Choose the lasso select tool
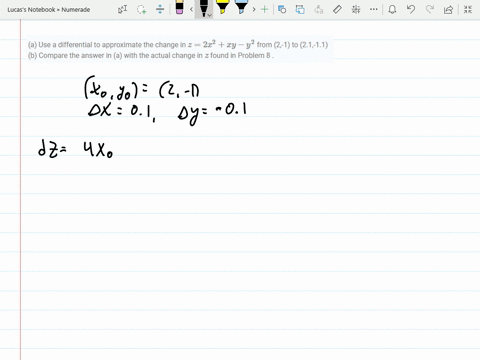The image size is (480, 360). 142,9
